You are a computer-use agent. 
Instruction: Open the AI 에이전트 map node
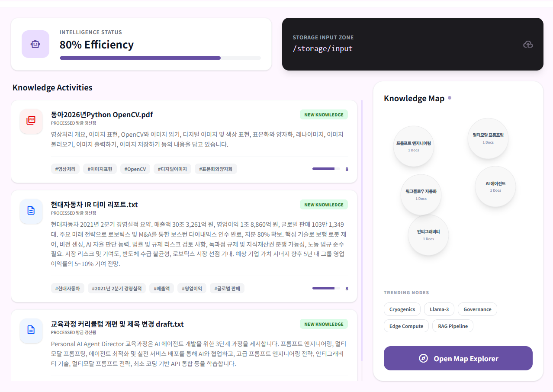tap(495, 186)
